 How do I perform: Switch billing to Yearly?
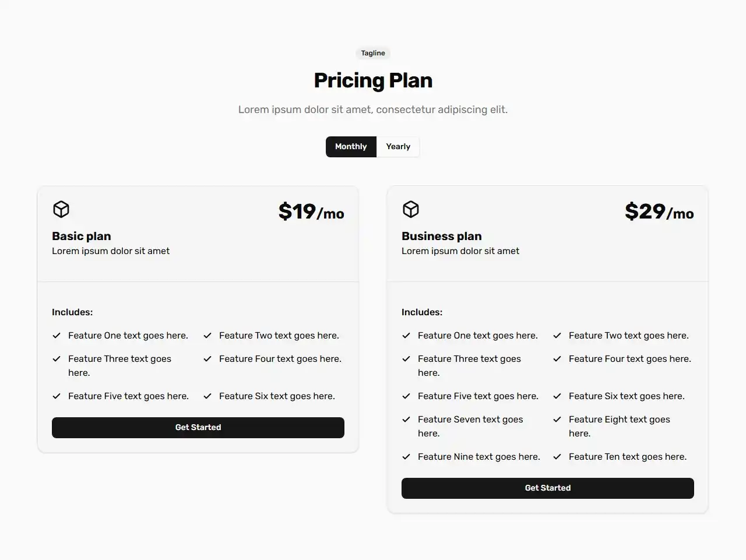(398, 146)
